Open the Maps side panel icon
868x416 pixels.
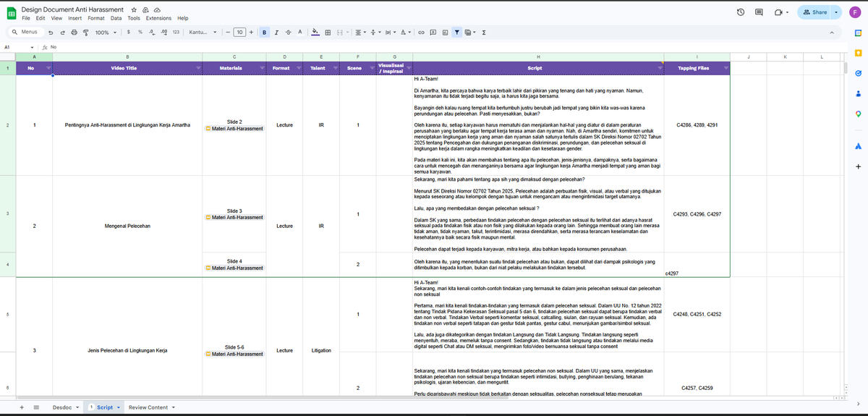coord(858,114)
